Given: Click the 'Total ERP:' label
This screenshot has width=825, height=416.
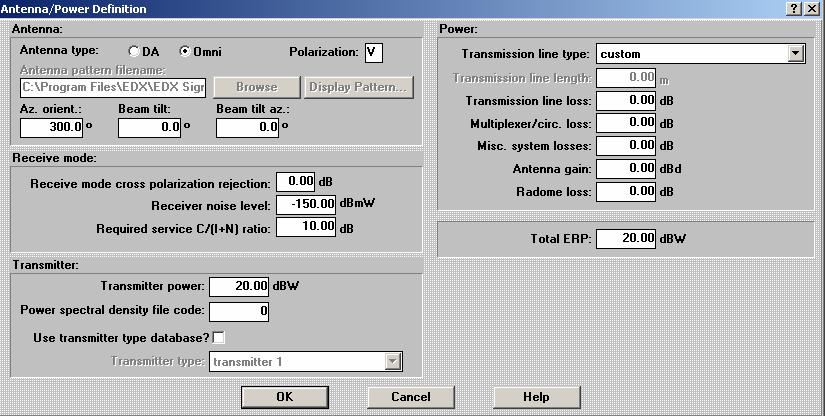Looking at the screenshot, I should click(561, 239).
